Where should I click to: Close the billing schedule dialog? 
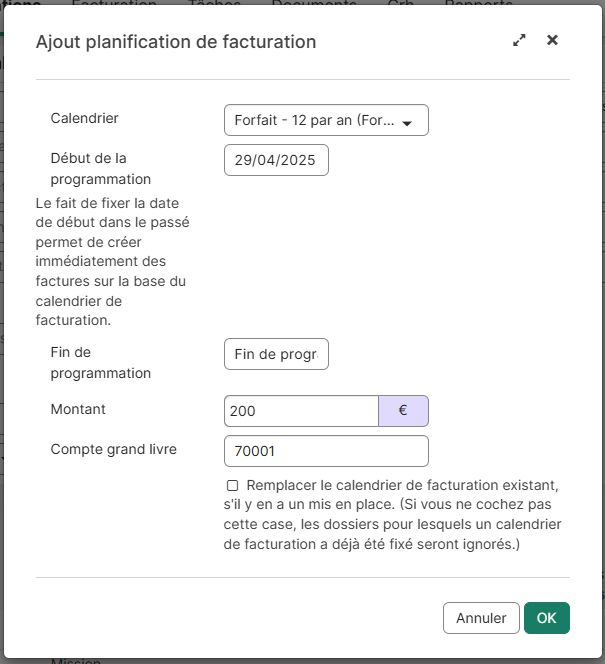(552, 41)
